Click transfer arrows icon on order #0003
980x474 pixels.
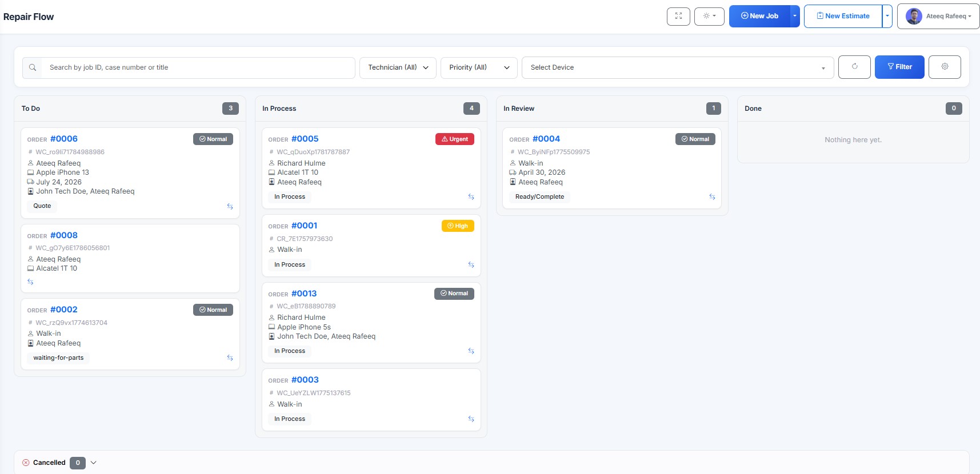click(471, 419)
